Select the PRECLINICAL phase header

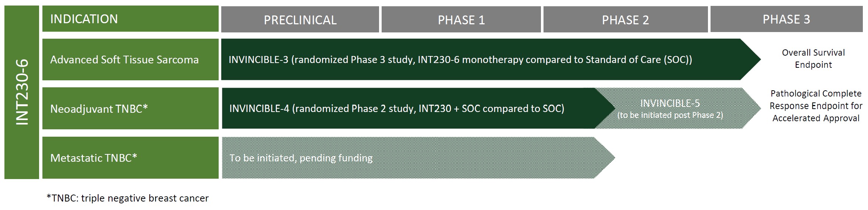pyautogui.click(x=300, y=20)
